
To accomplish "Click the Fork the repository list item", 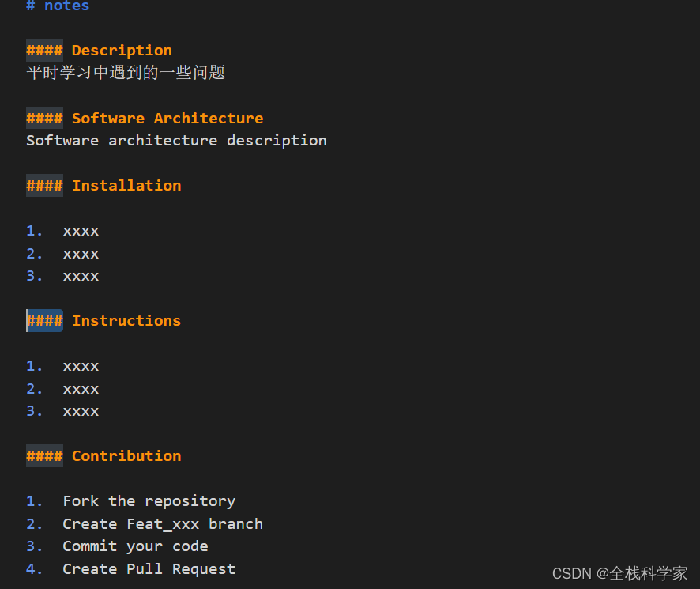I will [149, 500].
